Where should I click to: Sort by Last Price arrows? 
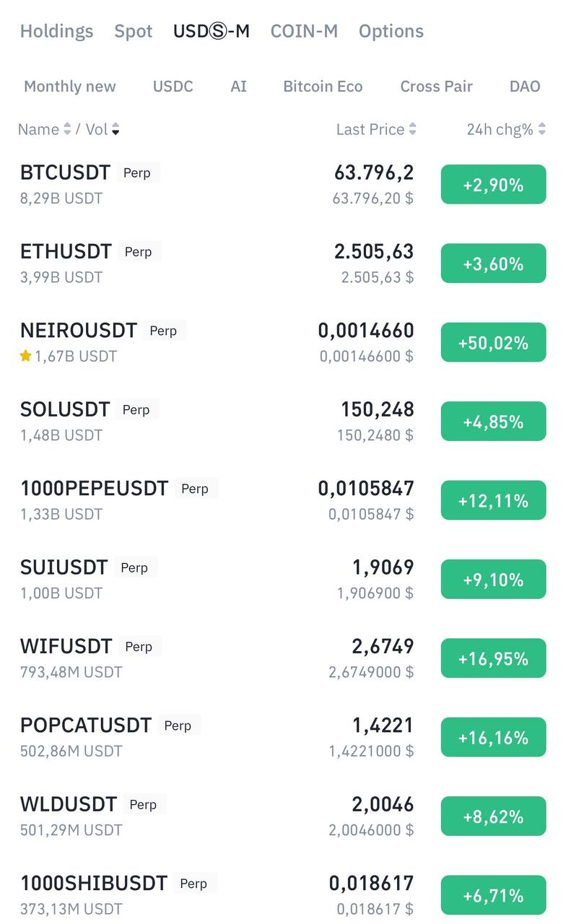[x=413, y=129]
